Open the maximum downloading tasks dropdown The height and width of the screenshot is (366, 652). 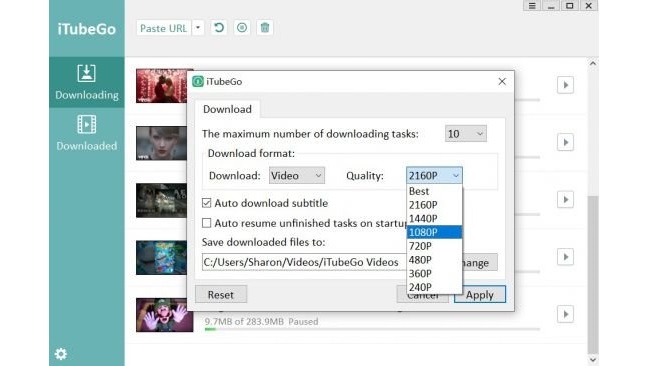tap(465, 134)
